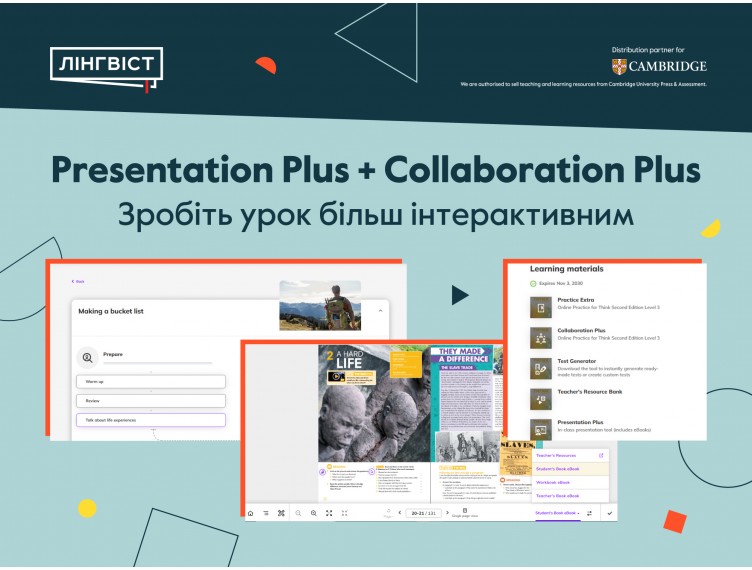Click the Cambridge shield logo

point(619,67)
